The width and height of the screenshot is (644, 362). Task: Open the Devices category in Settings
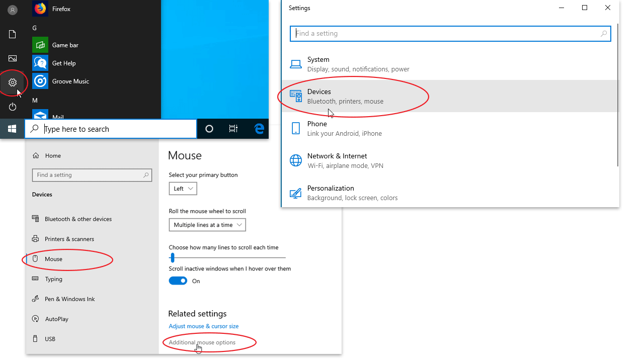click(x=319, y=97)
